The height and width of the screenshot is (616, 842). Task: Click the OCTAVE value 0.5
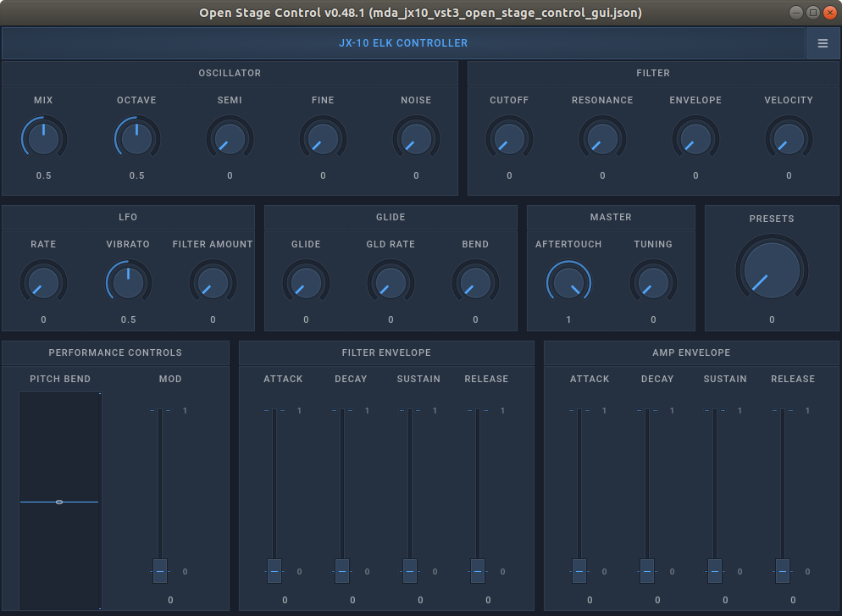point(136,175)
